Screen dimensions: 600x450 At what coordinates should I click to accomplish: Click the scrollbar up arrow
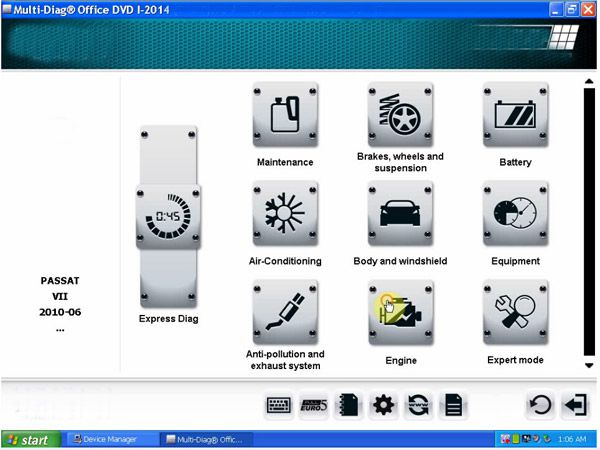click(x=589, y=82)
